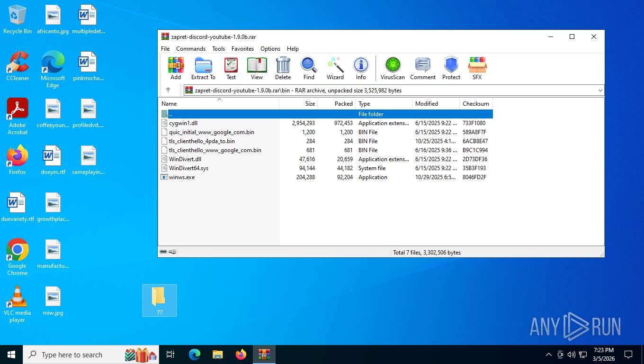This screenshot has width=644, height=364.
Task: Click the Delete trash icon
Action: (x=283, y=68)
